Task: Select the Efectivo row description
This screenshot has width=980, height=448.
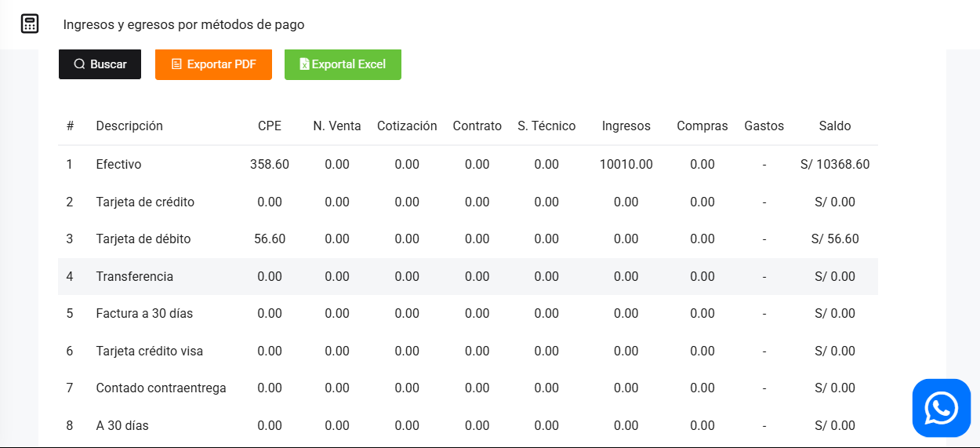Action: pyautogui.click(x=118, y=165)
